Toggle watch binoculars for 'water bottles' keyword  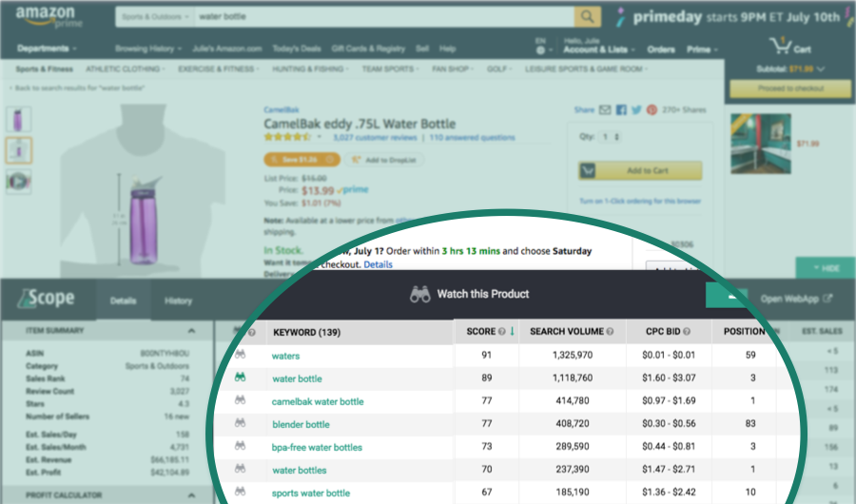(241, 469)
